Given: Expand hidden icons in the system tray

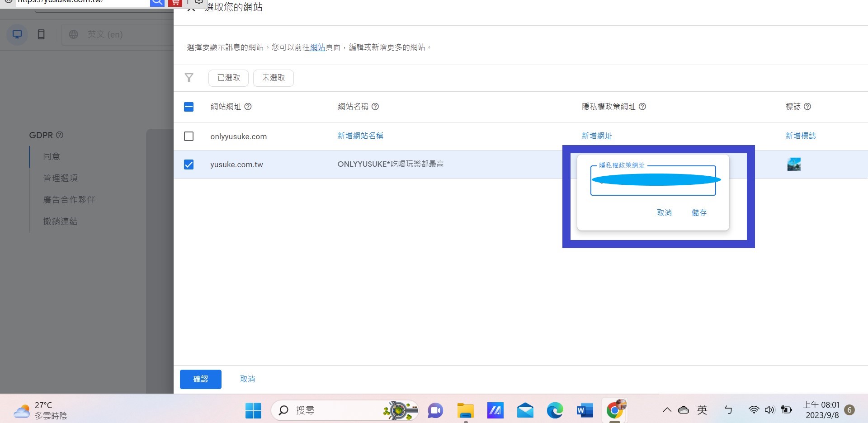Looking at the screenshot, I should (x=667, y=410).
